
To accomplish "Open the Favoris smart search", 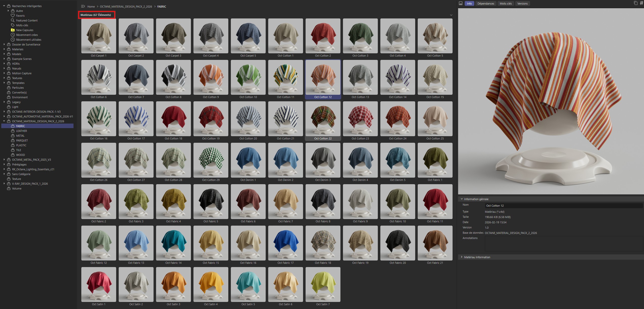I will 19,15.
